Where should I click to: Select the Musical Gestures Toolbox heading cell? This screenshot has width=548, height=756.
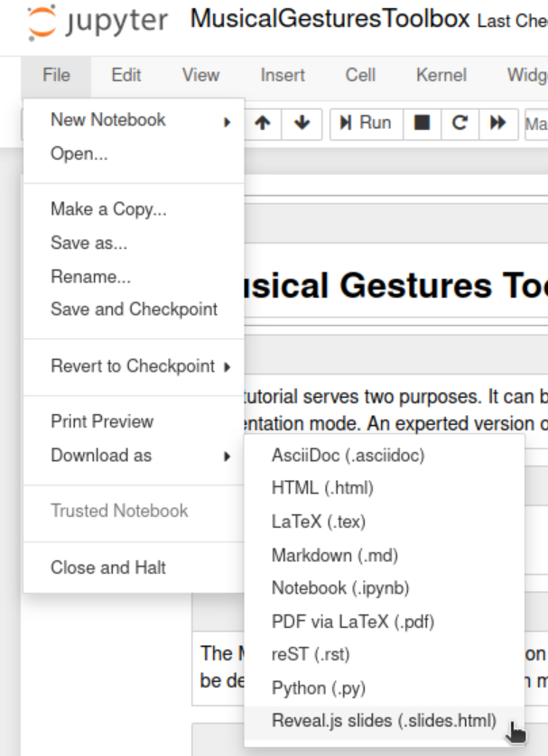(x=396, y=285)
